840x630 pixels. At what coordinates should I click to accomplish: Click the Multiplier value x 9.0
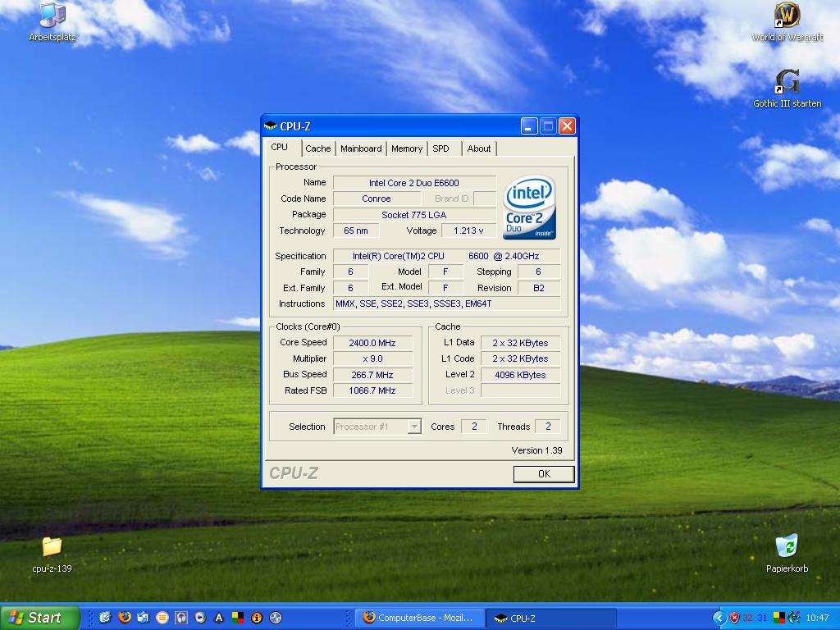372,359
